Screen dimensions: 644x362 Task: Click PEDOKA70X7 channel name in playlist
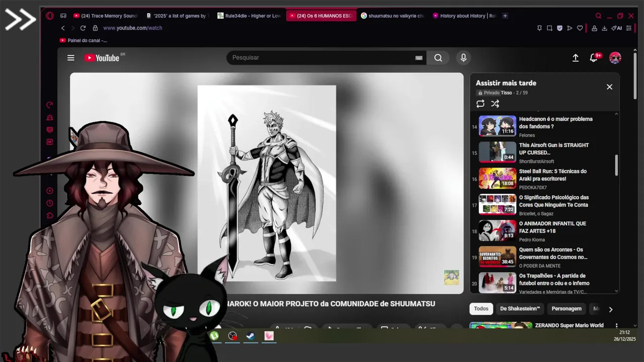coord(533,188)
